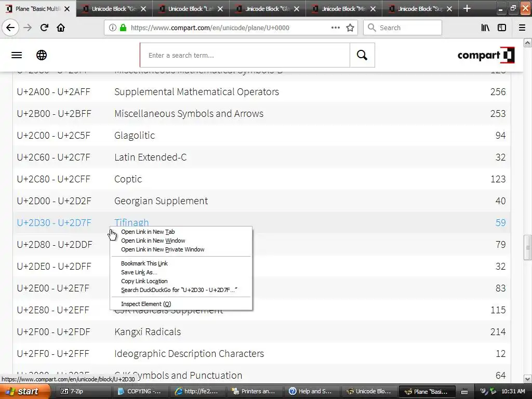Switch to the COPYING taskbar window
This screenshot has height=399, width=532.
pos(140,391)
